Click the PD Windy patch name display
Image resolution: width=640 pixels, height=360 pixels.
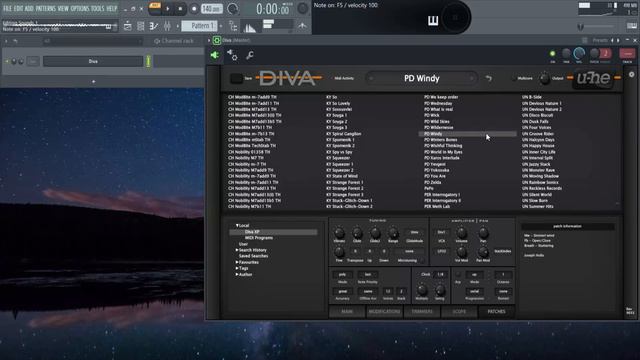pos(422,78)
